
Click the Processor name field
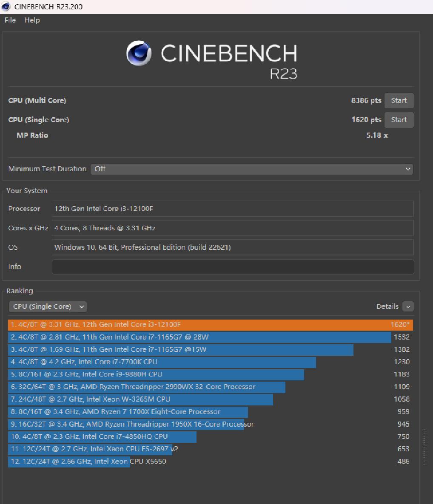232,209
